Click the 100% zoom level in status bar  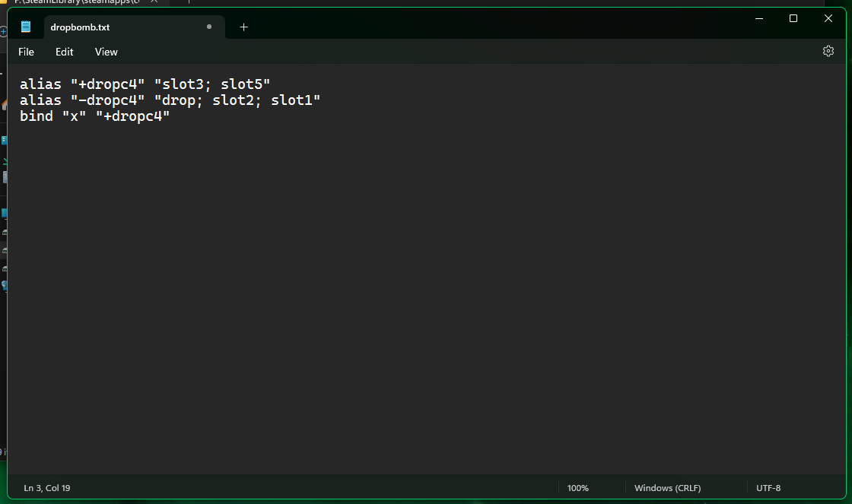click(578, 488)
